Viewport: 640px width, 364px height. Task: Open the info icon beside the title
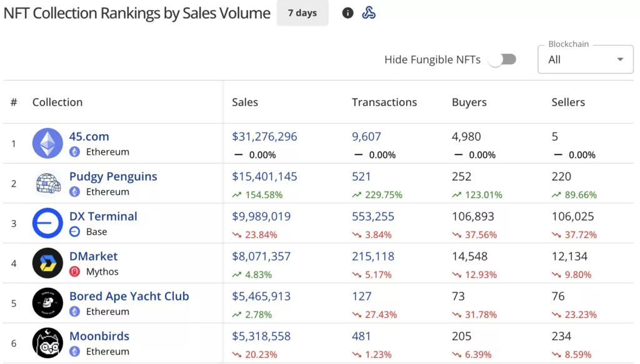347,12
